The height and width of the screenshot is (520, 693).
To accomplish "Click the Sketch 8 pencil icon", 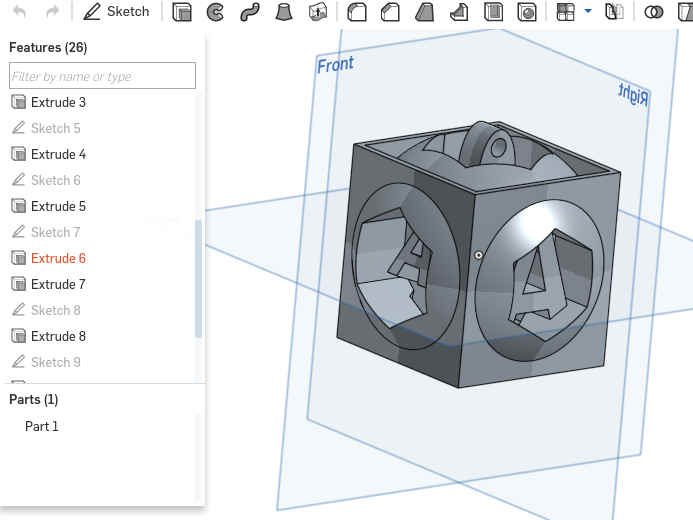I will coord(18,310).
